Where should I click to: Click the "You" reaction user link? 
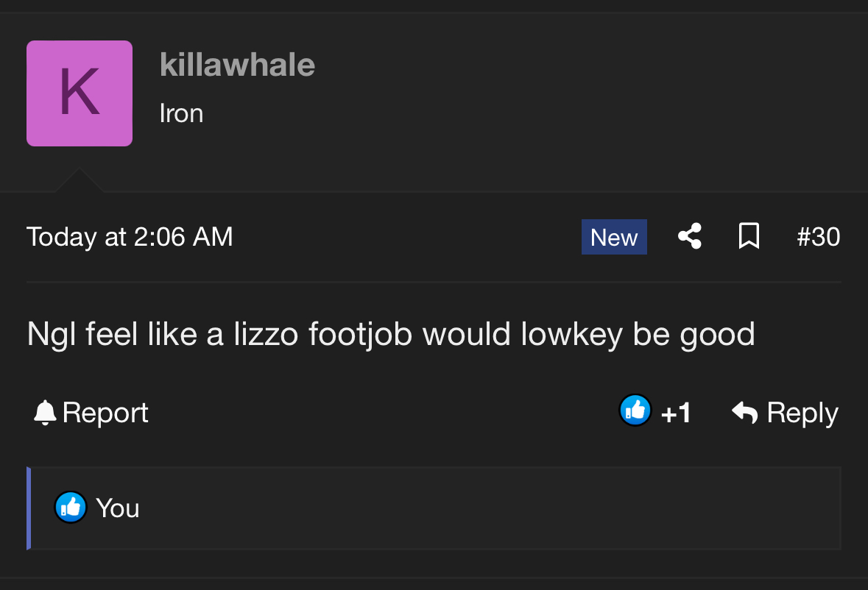tap(118, 508)
